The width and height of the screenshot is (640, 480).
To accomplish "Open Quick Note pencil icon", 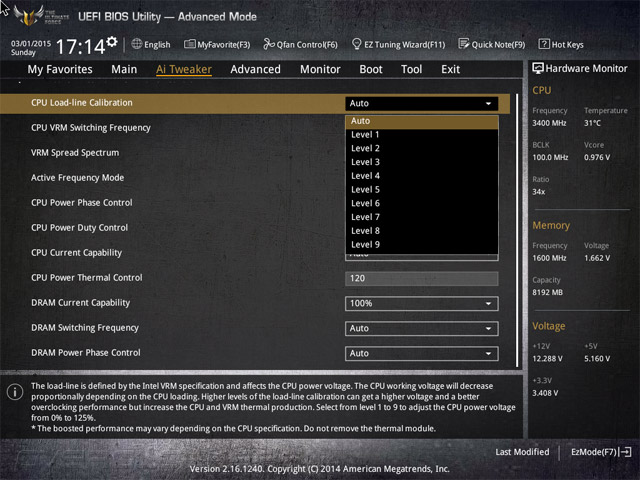I will pyautogui.click(x=464, y=44).
